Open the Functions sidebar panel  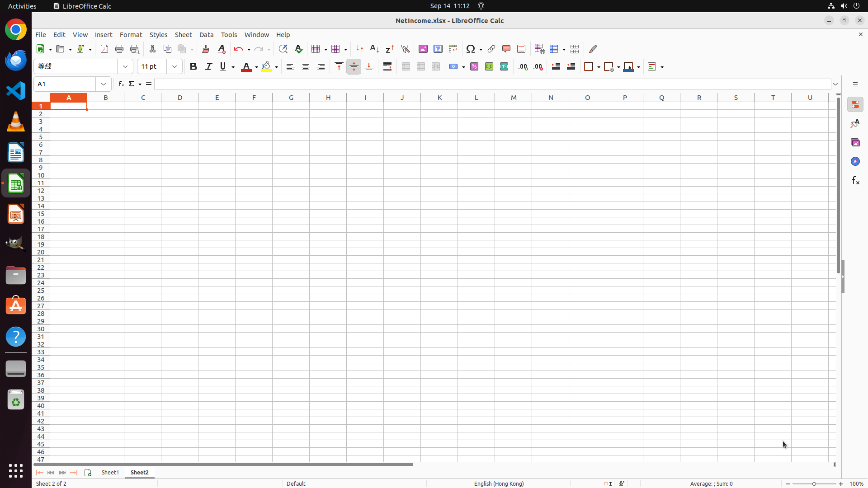click(855, 181)
